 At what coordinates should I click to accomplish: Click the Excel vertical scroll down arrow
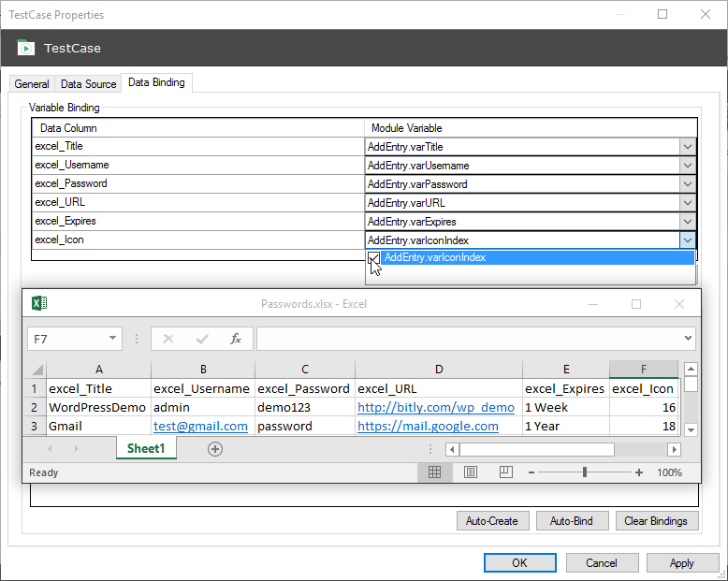click(691, 429)
